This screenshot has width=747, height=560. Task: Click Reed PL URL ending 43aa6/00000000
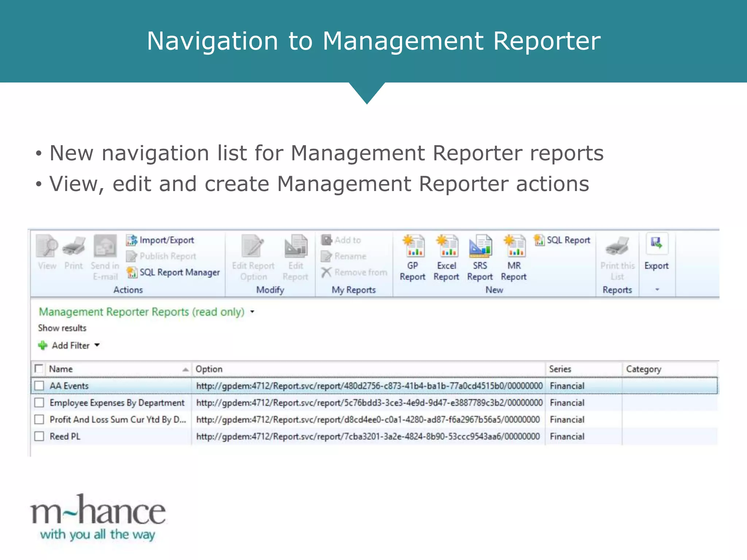(x=368, y=436)
